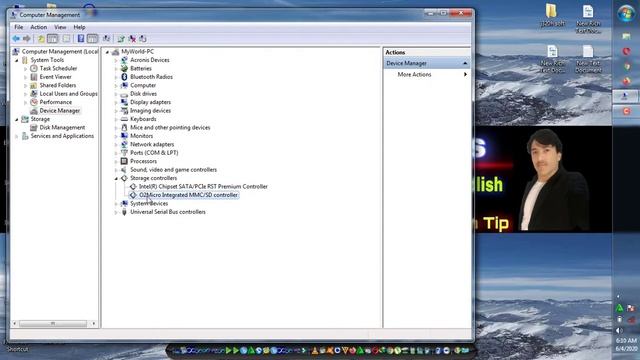
Task: Click the yellow folder desktop icon
Action: pos(551,11)
